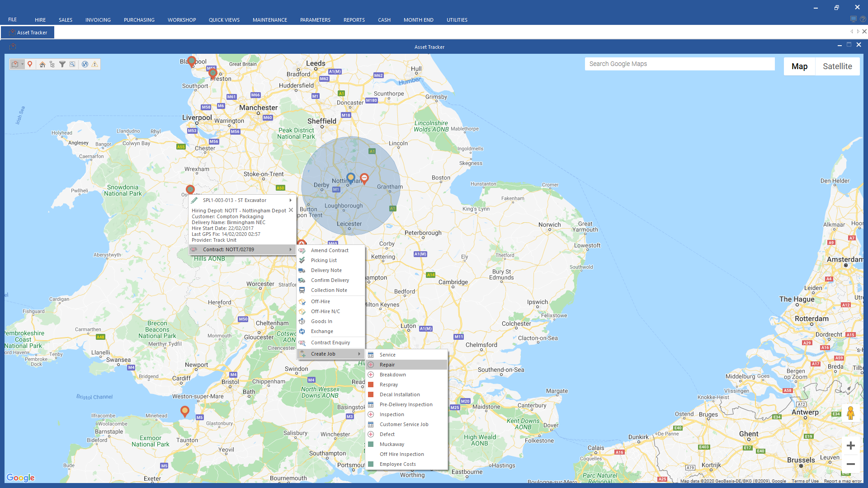Choose Confirm Delivery from context menu
Image resolution: width=868 pixels, height=488 pixels.
[x=330, y=280]
